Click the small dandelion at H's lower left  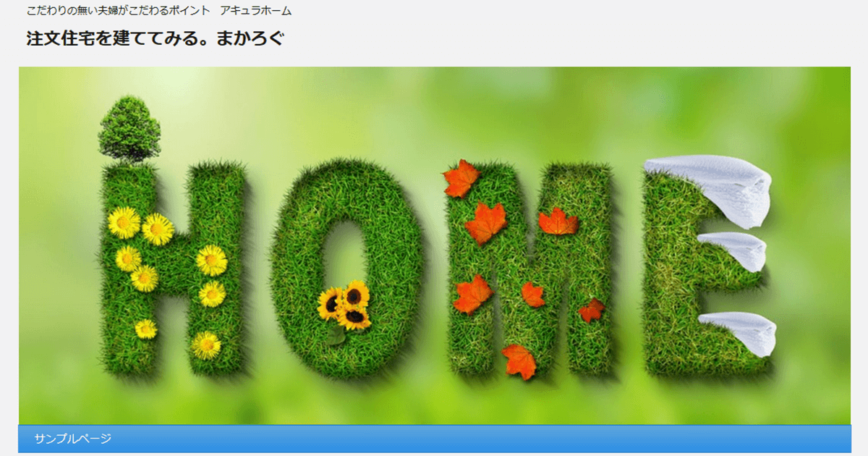point(145,329)
